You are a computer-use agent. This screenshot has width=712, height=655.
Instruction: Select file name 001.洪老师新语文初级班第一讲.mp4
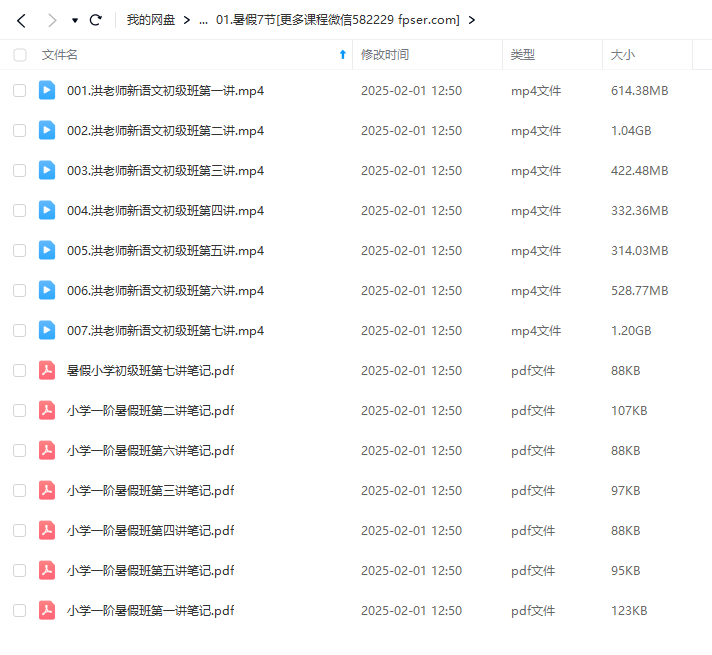tap(165, 91)
